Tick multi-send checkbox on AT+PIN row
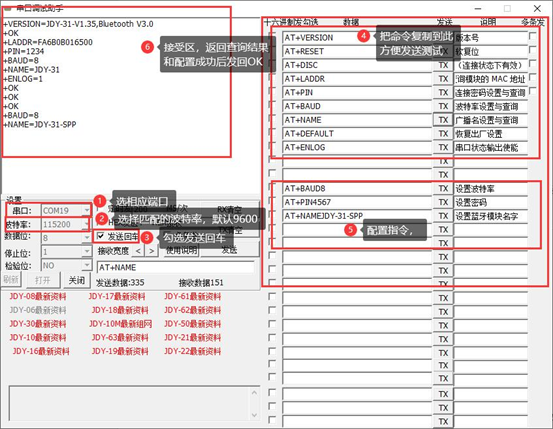 click(x=533, y=91)
